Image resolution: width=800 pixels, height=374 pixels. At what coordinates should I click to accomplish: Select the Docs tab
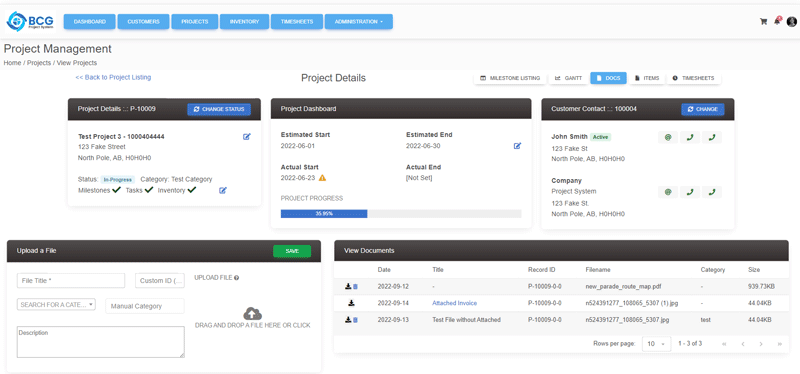pos(608,78)
